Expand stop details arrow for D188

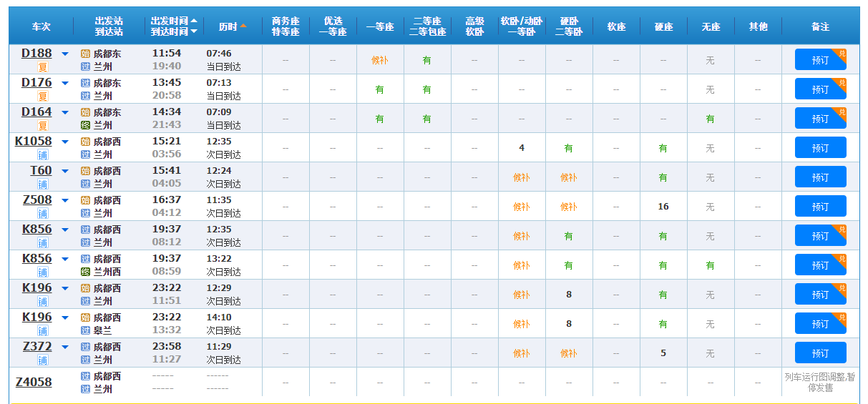(x=65, y=54)
